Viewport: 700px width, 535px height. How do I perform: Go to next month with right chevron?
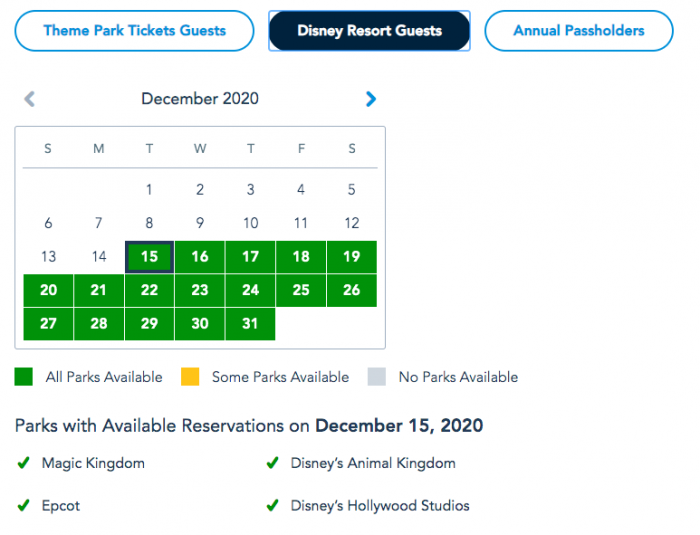[x=371, y=99]
